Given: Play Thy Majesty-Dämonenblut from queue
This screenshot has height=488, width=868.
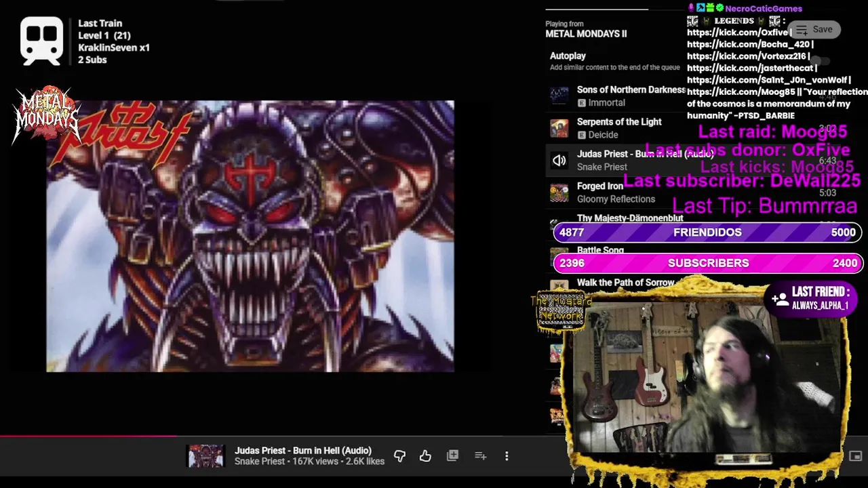Looking at the screenshot, I should [x=630, y=218].
